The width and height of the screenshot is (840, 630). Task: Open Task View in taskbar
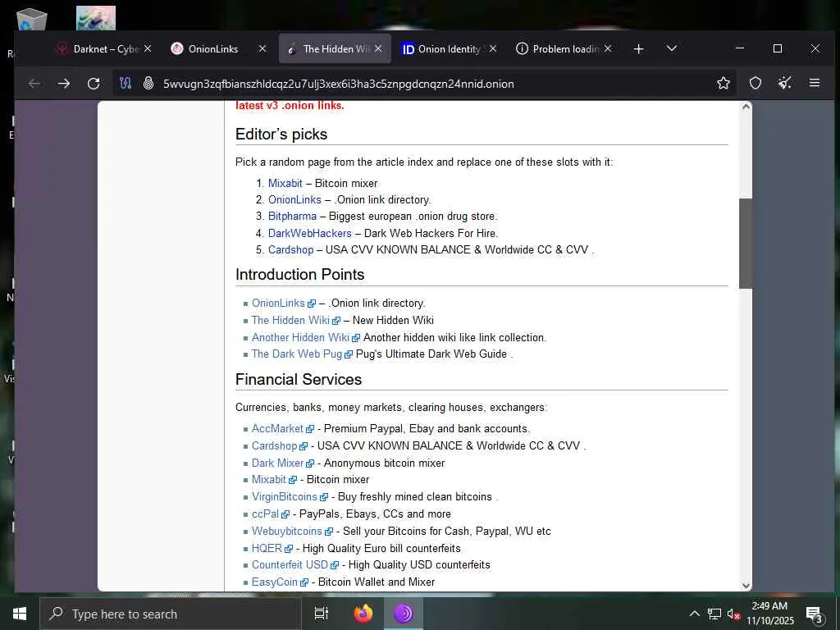[321, 614]
